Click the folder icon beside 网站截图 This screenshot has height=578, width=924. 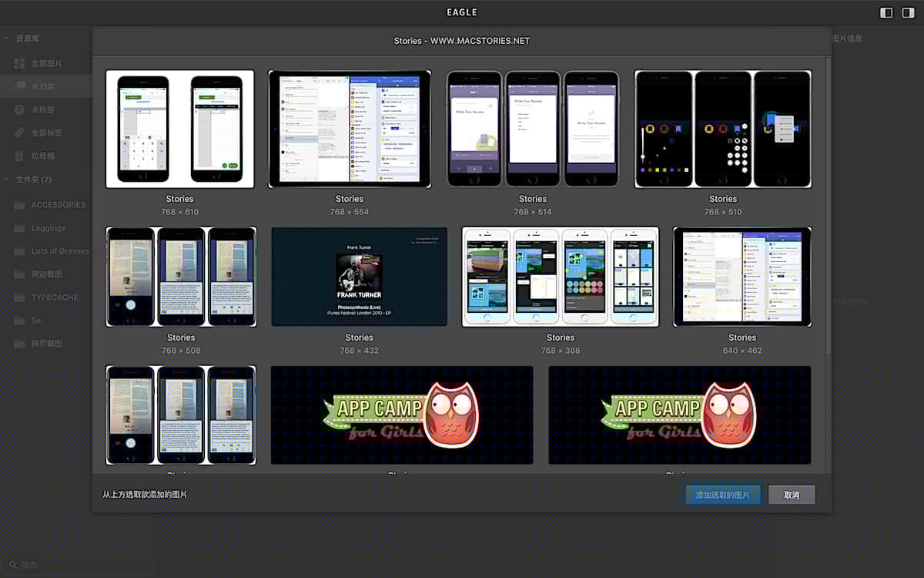[20, 274]
